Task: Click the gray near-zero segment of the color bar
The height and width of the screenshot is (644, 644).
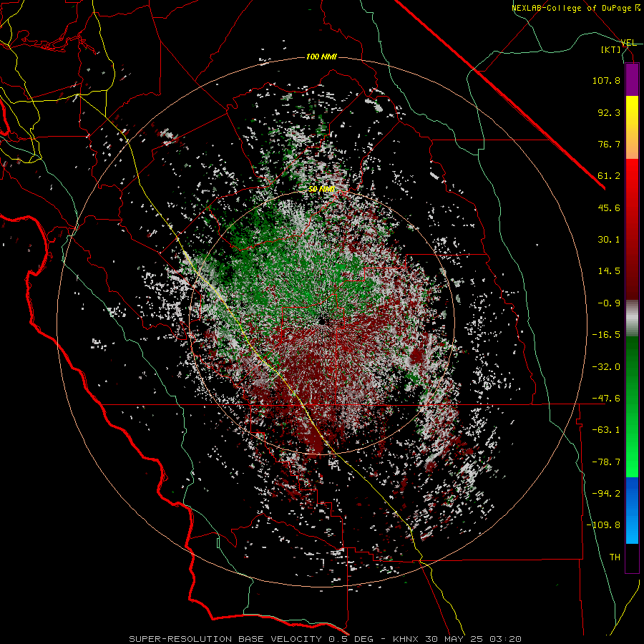Action: (x=632, y=318)
